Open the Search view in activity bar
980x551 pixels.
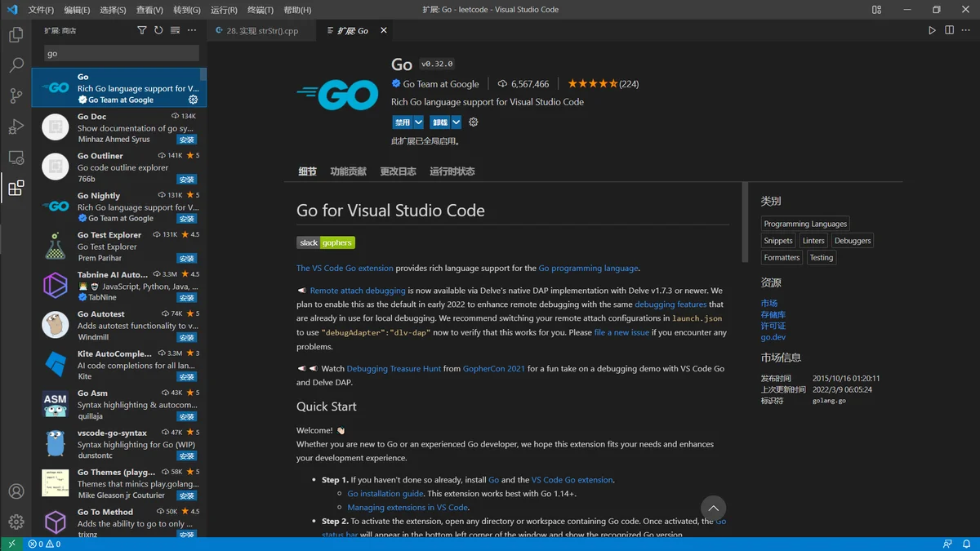pyautogui.click(x=16, y=65)
